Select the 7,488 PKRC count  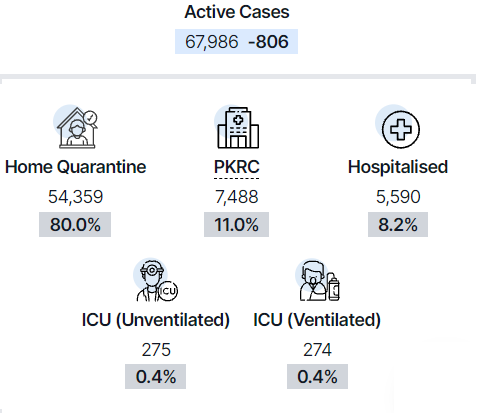237,197
